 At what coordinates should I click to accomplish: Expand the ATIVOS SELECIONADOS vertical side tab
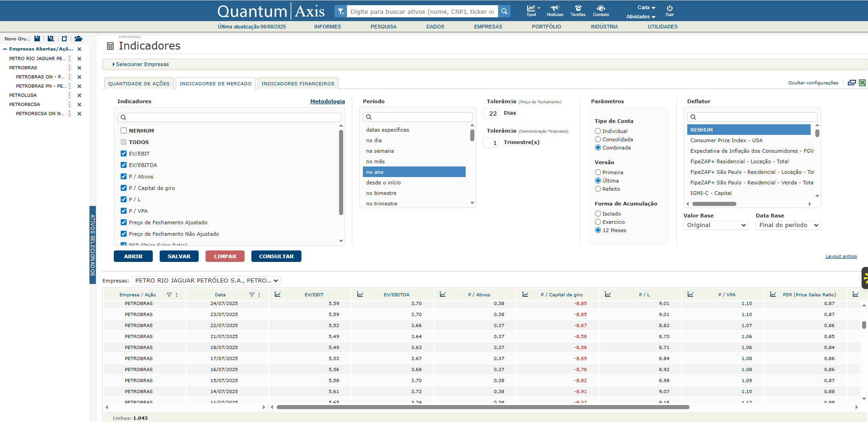click(x=93, y=245)
